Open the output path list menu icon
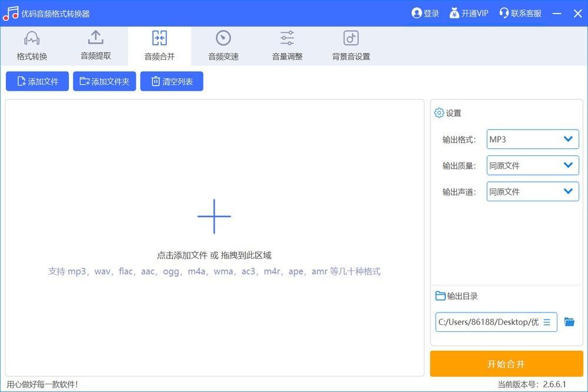Screen dimensions: 588x392 coord(547,322)
